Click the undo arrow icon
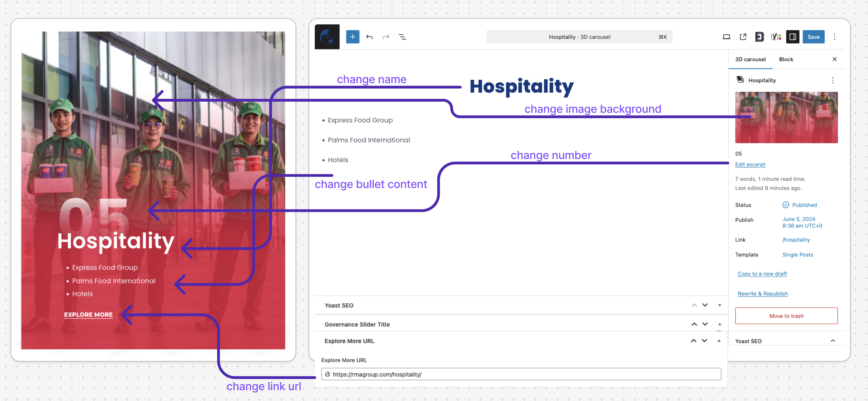This screenshot has height=401, width=868. [x=369, y=37]
